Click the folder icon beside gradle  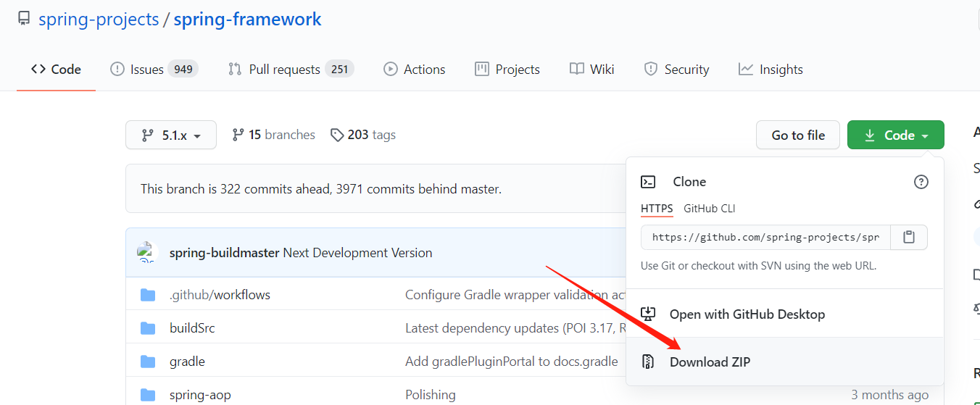pyautogui.click(x=148, y=362)
